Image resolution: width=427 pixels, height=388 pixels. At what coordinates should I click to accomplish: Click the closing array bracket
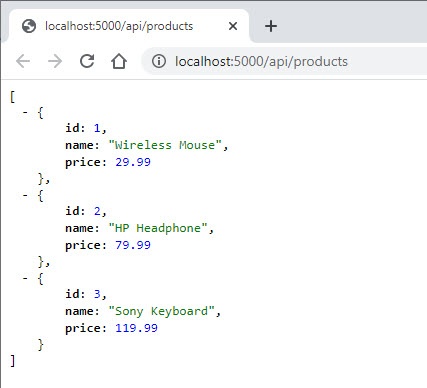click(12, 361)
